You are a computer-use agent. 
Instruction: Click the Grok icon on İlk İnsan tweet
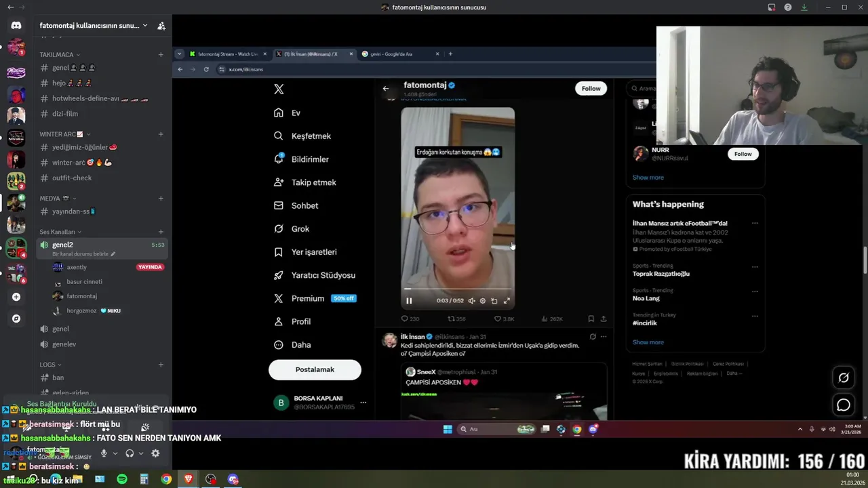593,336
